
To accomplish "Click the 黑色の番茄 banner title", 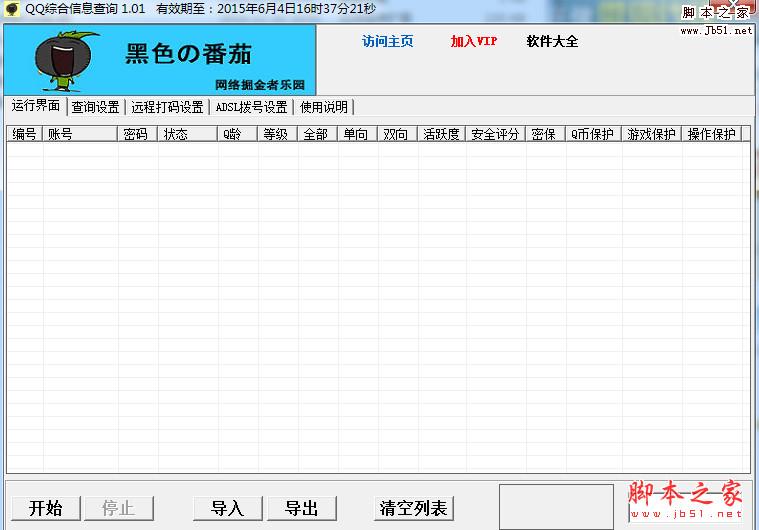I will pos(188,53).
